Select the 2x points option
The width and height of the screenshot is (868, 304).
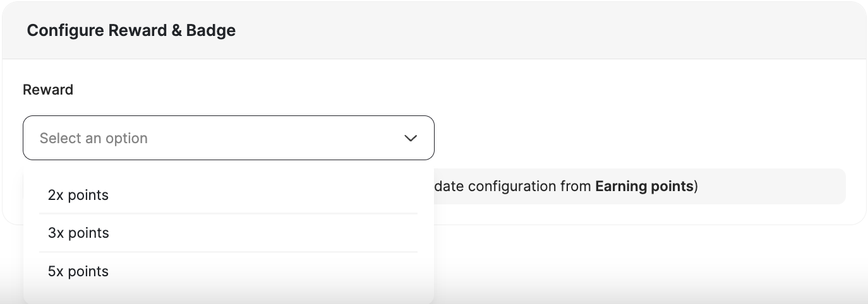click(x=78, y=196)
